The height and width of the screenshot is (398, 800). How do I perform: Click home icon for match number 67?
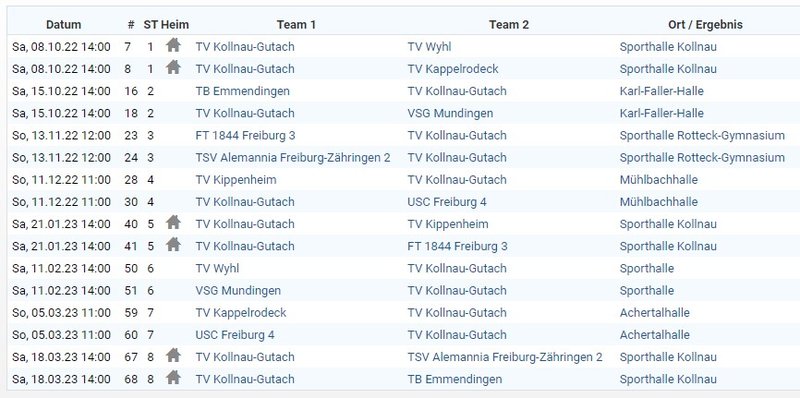point(173,355)
